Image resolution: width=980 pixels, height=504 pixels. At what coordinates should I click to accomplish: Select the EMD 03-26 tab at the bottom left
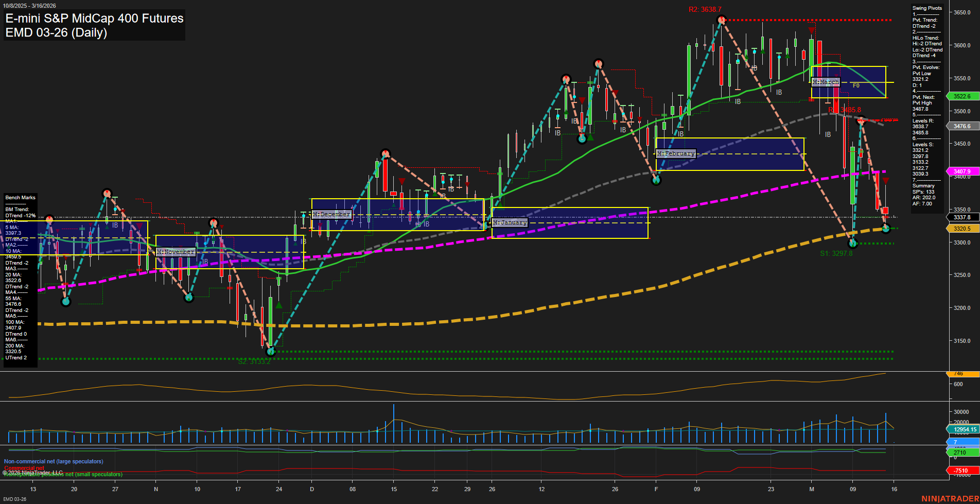14,499
